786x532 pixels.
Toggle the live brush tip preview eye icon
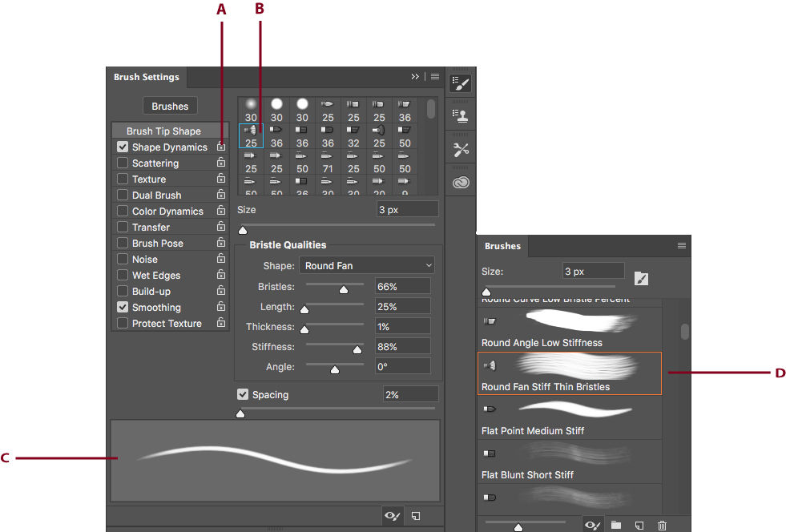392,516
